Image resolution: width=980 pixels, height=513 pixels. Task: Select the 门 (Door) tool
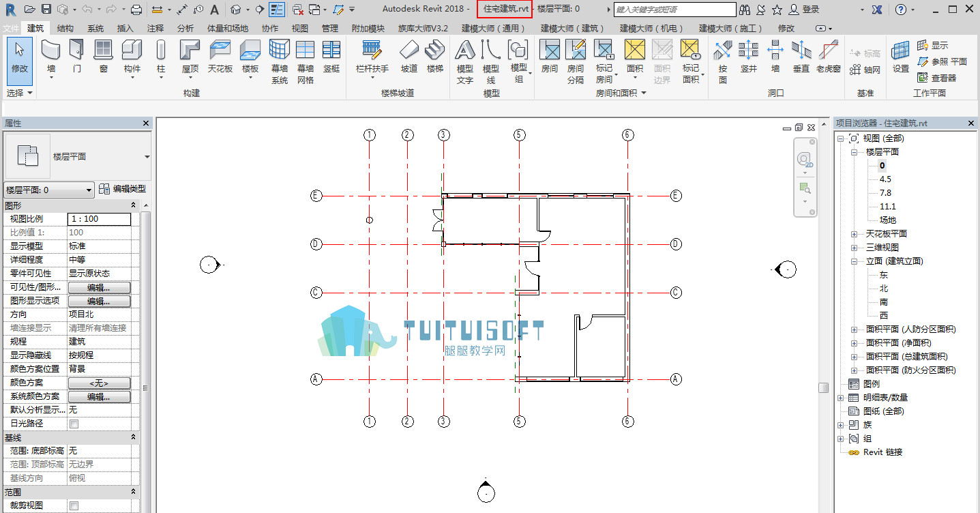pos(77,56)
